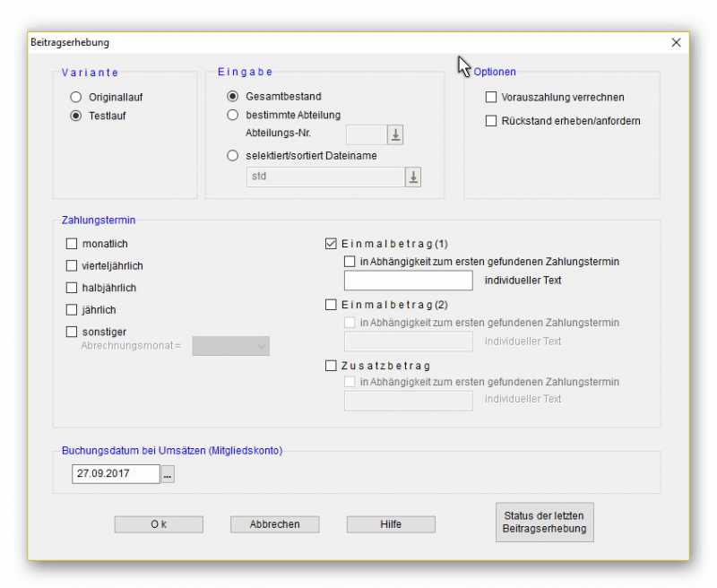Enable vierteljährlich payment schedule

tap(72, 266)
